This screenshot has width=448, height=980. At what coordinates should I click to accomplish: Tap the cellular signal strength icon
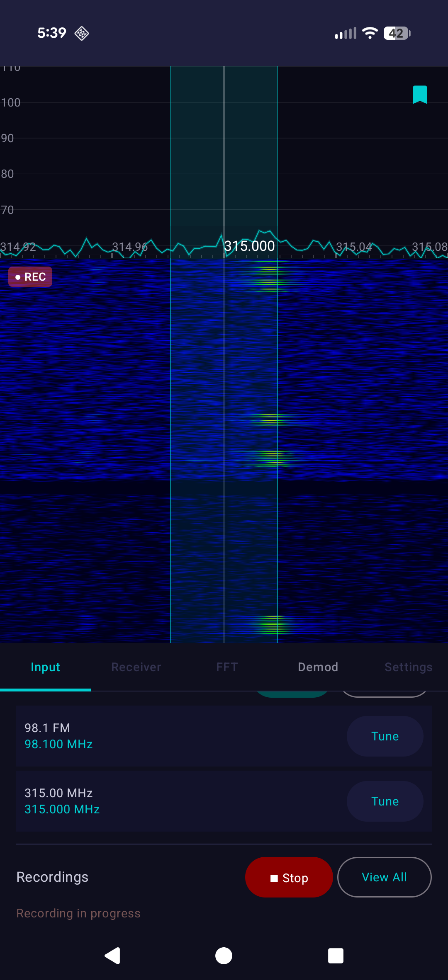point(346,33)
